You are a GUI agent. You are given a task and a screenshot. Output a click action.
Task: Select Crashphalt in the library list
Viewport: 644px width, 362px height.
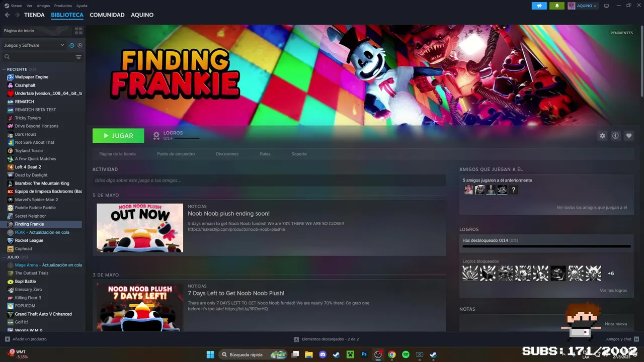pos(25,85)
